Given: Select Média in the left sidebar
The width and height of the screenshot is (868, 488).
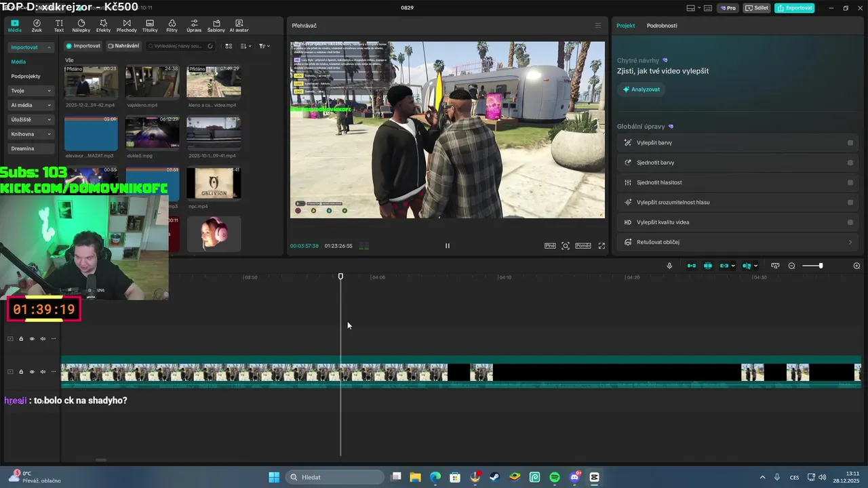Looking at the screenshot, I should click(x=18, y=62).
